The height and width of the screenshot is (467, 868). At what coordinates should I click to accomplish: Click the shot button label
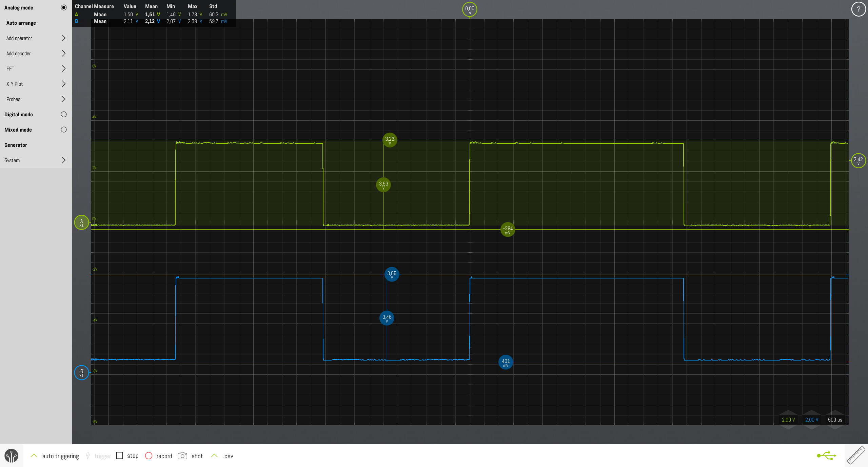pos(197,456)
